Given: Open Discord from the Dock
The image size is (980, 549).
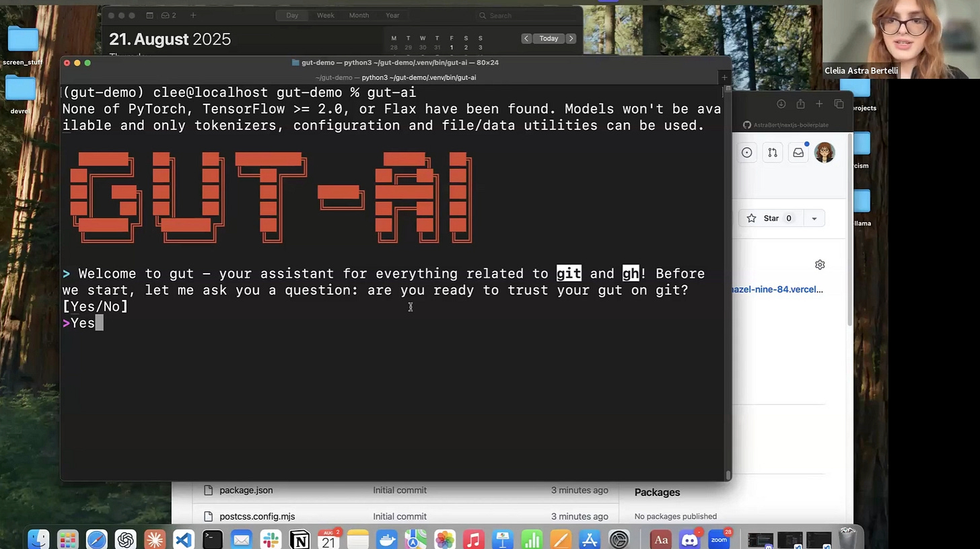Looking at the screenshot, I should coord(690,540).
